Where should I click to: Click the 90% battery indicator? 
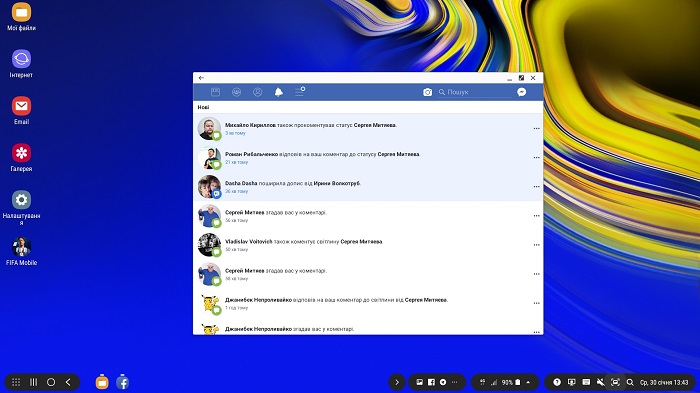(x=511, y=382)
